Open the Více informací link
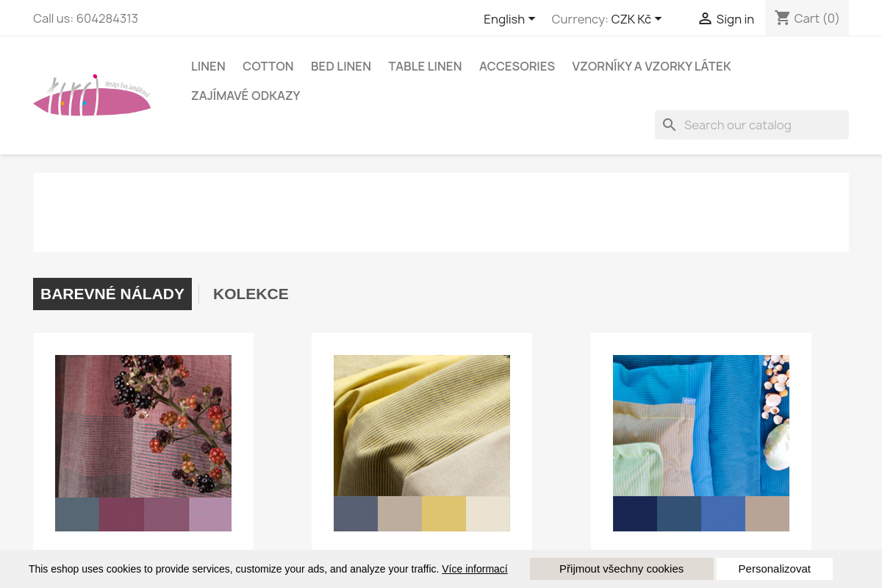The height and width of the screenshot is (588, 882). [475, 569]
